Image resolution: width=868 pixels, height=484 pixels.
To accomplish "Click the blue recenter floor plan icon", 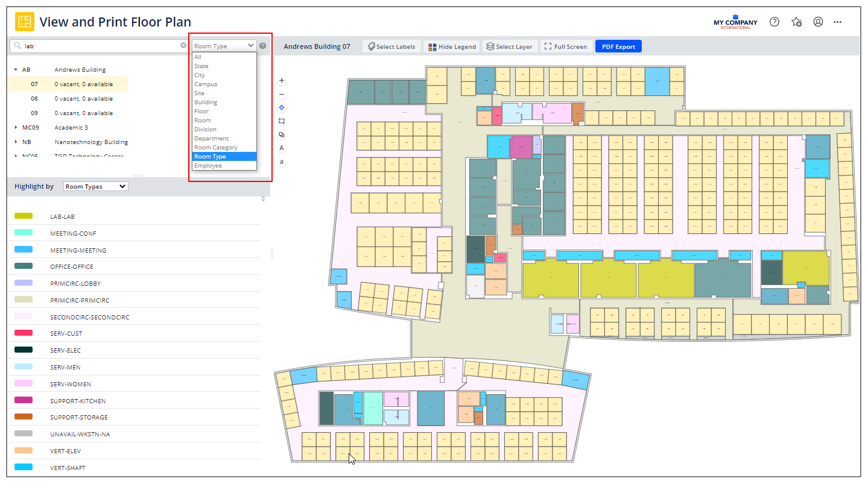I will [x=282, y=108].
